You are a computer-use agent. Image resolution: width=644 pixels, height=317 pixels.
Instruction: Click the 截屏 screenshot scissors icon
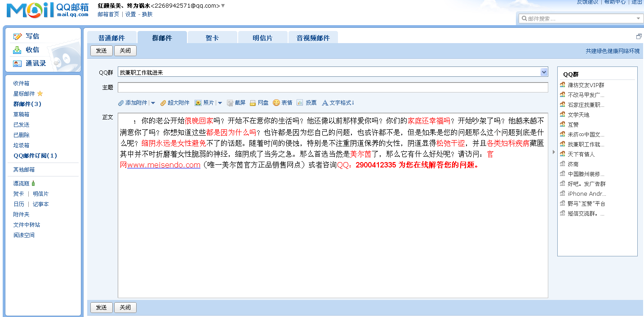tap(231, 102)
